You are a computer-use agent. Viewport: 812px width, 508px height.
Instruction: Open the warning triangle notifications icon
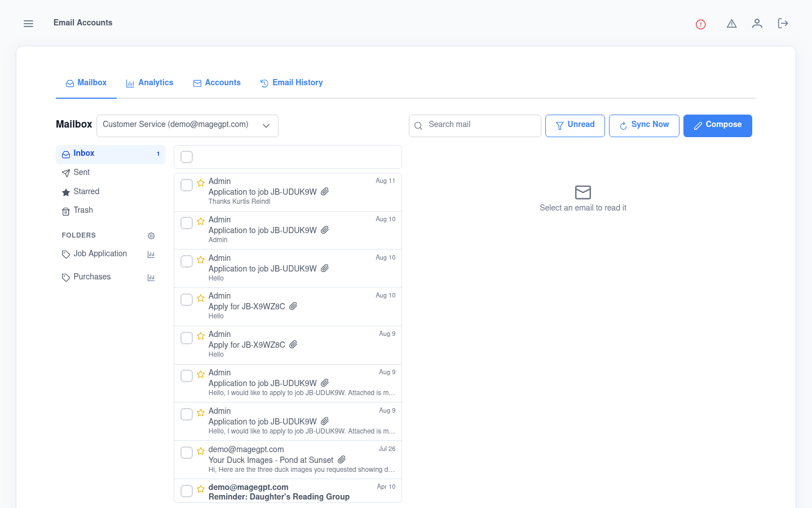[x=732, y=23]
